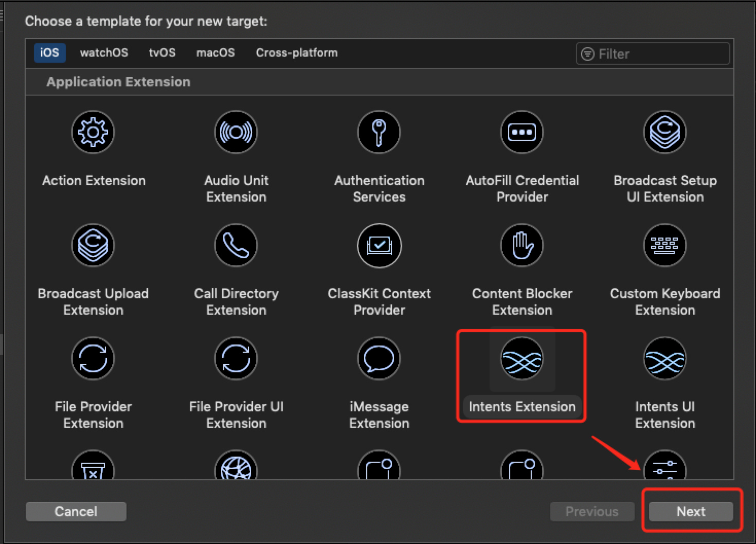Image resolution: width=756 pixels, height=544 pixels.
Task: Click the iMessage Extension label
Action: pos(379,415)
